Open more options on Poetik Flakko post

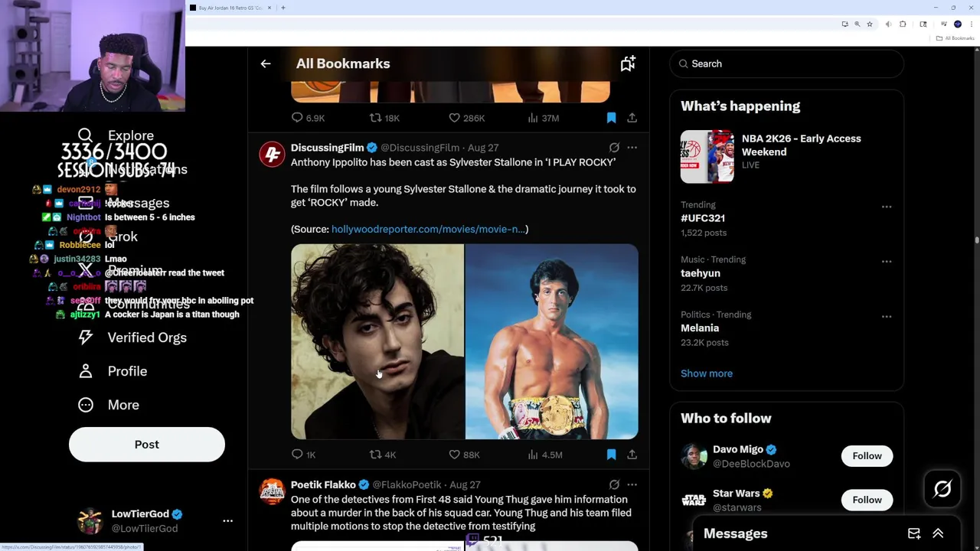pos(632,484)
